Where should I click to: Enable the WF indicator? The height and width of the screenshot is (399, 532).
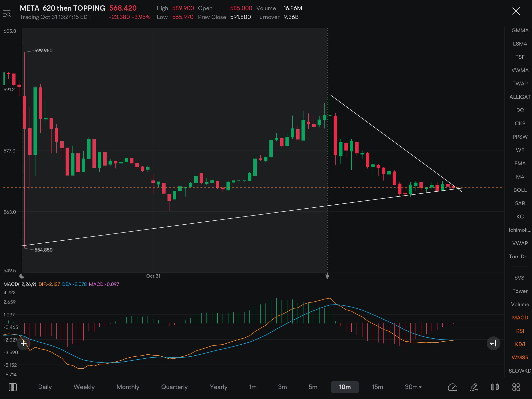point(520,150)
